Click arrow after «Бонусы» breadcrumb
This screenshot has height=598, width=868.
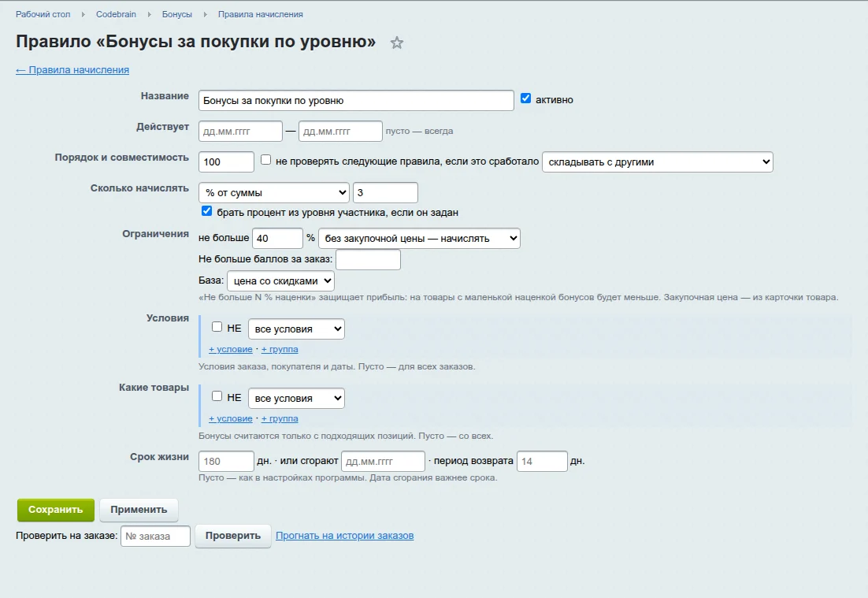coord(205,14)
